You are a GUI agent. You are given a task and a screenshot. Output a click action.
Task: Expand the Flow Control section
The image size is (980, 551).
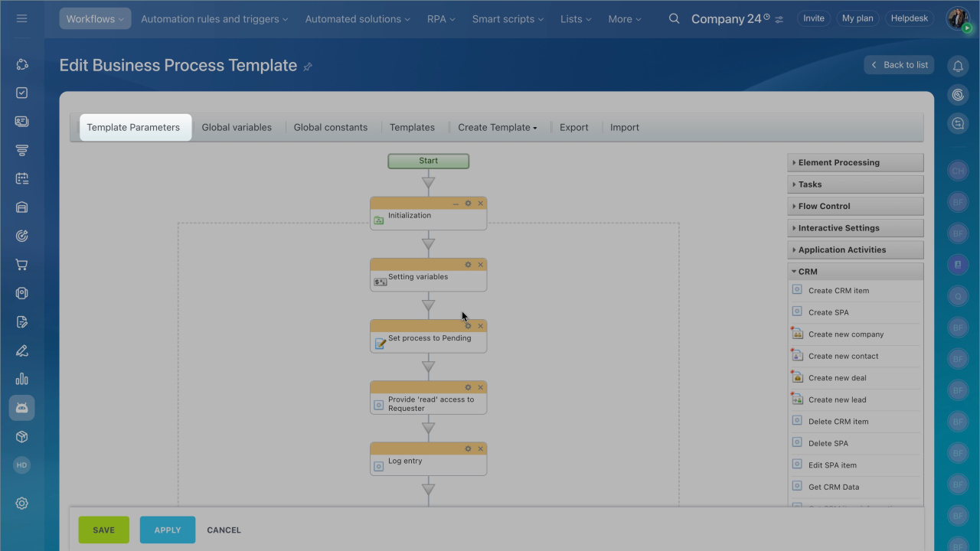click(855, 206)
